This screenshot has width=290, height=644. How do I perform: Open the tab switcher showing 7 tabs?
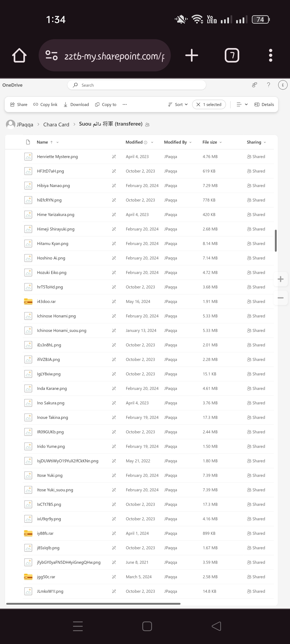coord(232,56)
